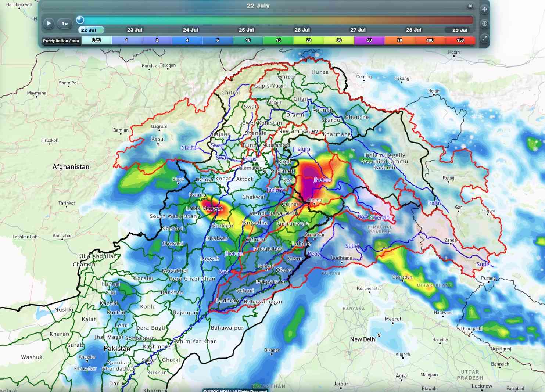
Task: Click the 4 mm legend swatch
Action: tap(187, 40)
